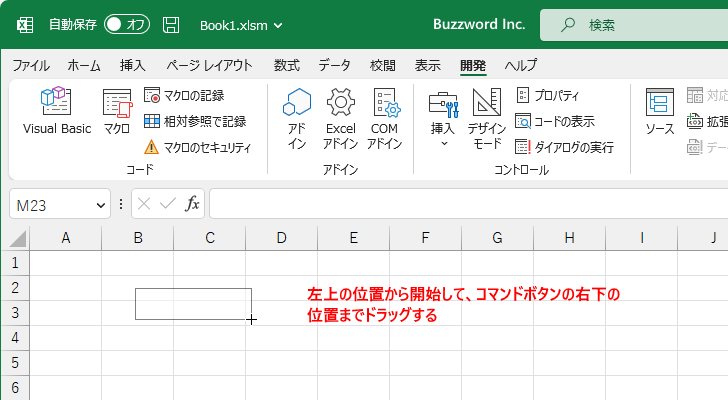Open COM アドイン dialog
728x400 pixels.
tap(385, 116)
